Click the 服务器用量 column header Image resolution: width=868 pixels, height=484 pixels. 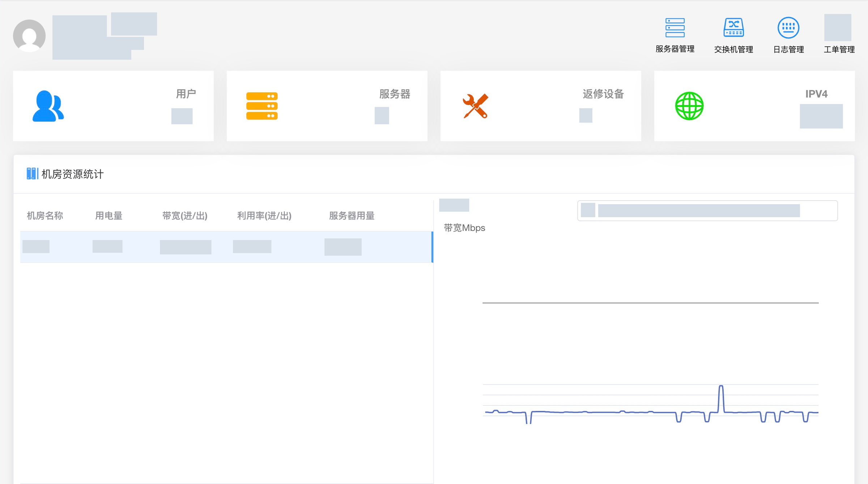[352, 216]
